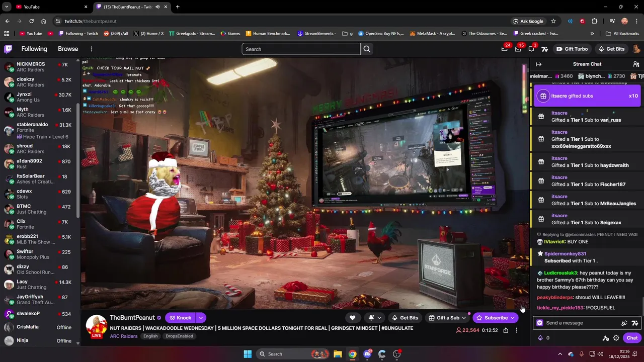Click the chat identity badge icon
The width and height of the screenshot is (644, 362).
point(540,323)
